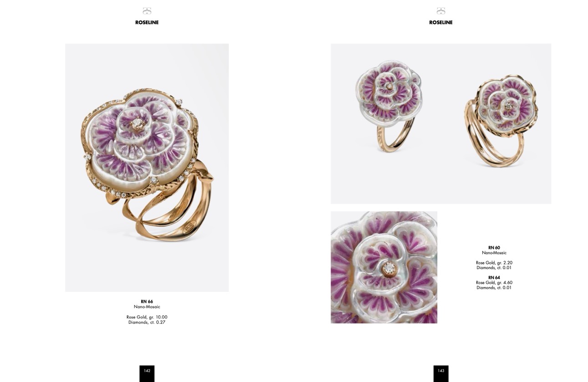Select the ROSELINE heading on page 143
The image size is (588, 382).
(x=440, y=22)
